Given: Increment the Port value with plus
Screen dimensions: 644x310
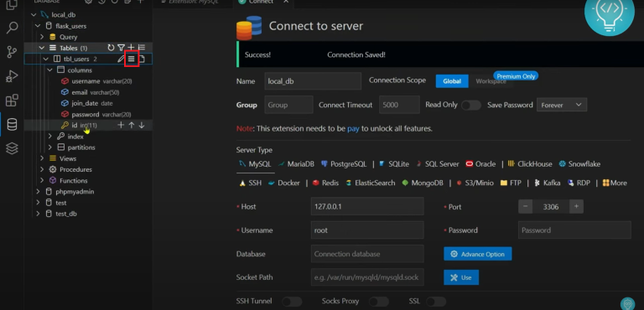Looking at the screenshot, I should pos(576,207).
